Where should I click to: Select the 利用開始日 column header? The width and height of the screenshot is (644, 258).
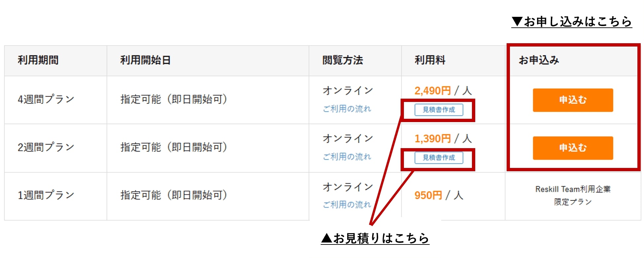pyautogui.click(x=145, y=60)
